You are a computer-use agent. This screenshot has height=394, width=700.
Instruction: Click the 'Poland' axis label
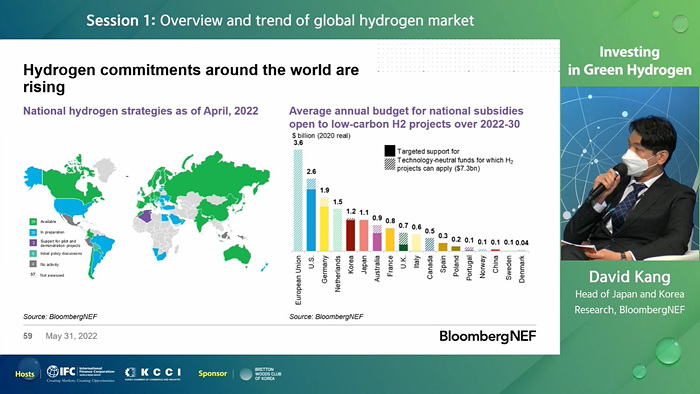point(456,266)
